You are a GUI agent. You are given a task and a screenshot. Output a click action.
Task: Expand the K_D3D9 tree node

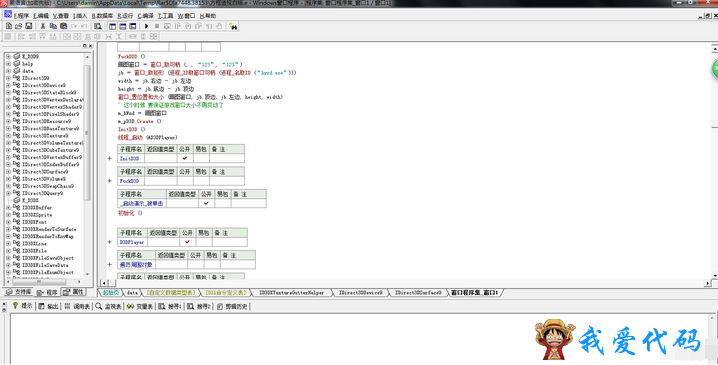click(8, 56)
